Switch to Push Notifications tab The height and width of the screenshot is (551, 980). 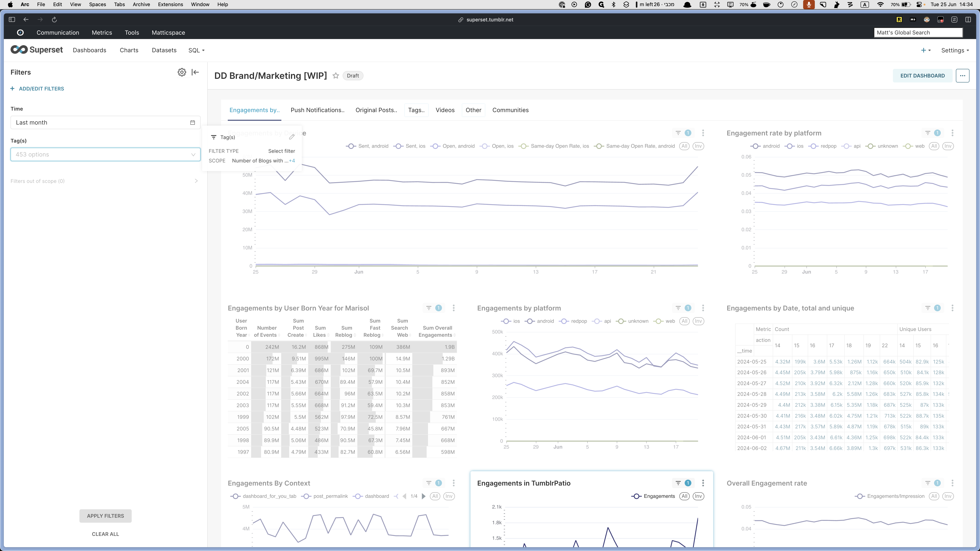click(x=317, y=110)
